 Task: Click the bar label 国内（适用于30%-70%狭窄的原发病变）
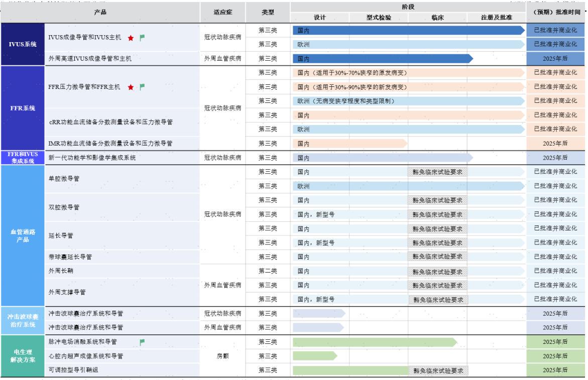[352, 73]
